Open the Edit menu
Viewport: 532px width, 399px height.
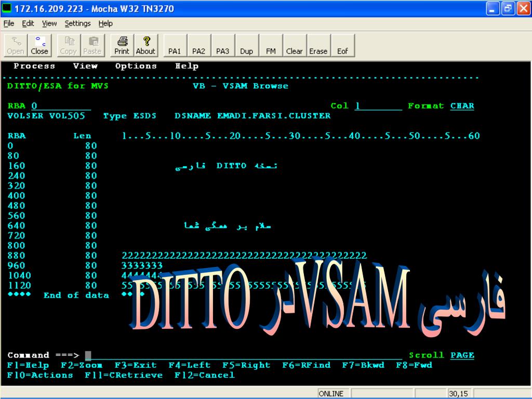(x=28, y=23)
